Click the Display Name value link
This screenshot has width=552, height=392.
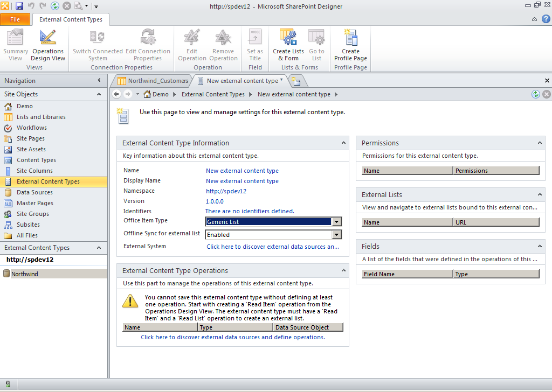(x=242, y=181)
